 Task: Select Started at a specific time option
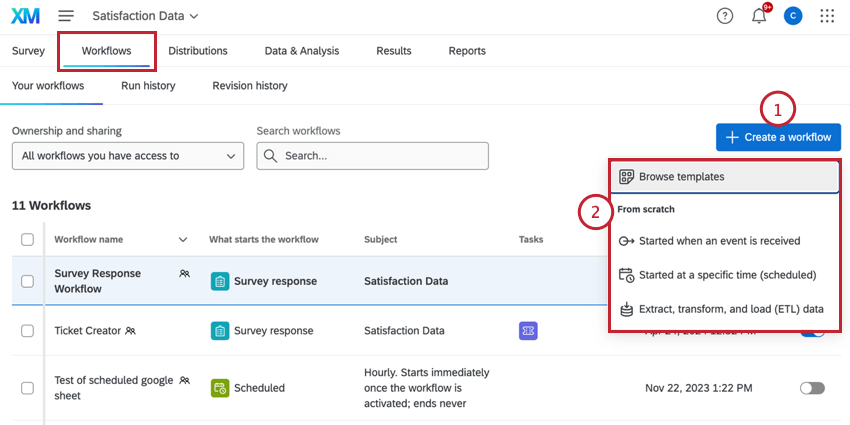click(727, 275)
